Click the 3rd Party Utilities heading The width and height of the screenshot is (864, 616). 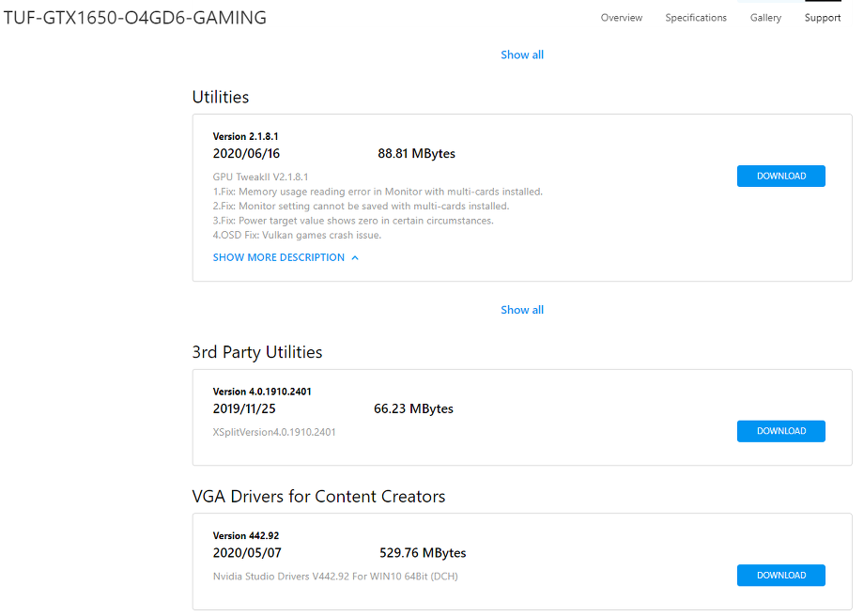(x=257, y=351)
